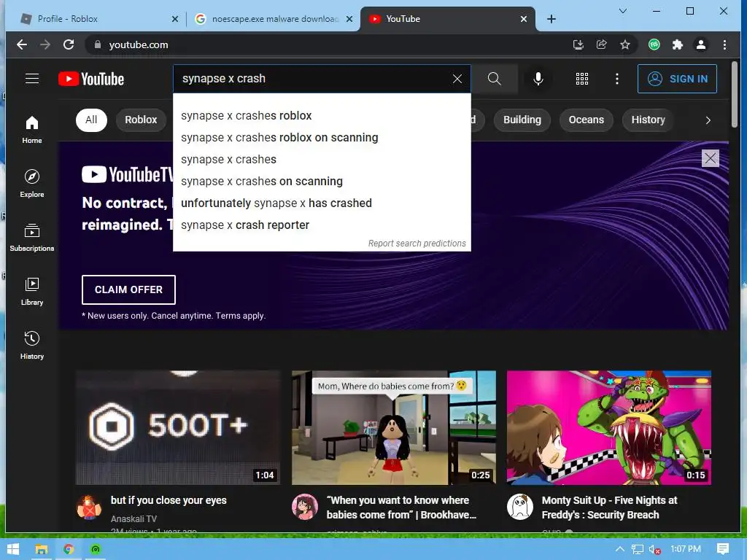Open Library in the sidebar
Image resolution: width=747 pixels, height=560 pixels.
(x=32, y=292)
